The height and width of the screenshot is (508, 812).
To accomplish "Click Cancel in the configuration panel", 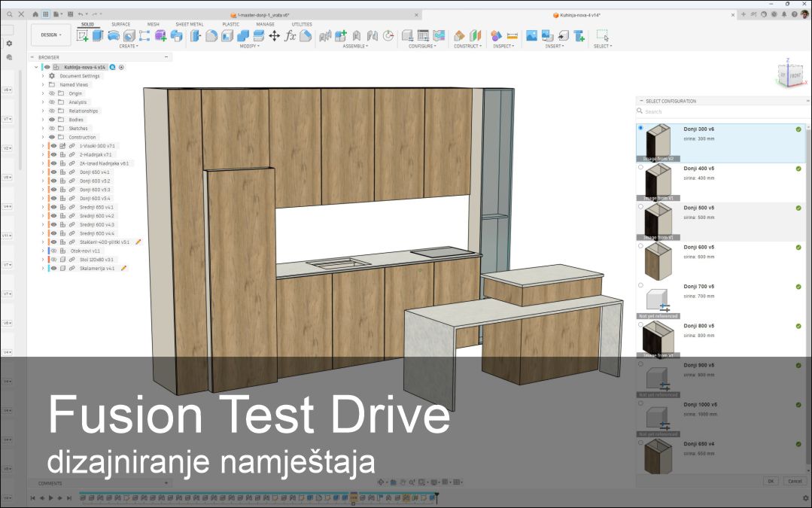I will click(x=795, y=481).
